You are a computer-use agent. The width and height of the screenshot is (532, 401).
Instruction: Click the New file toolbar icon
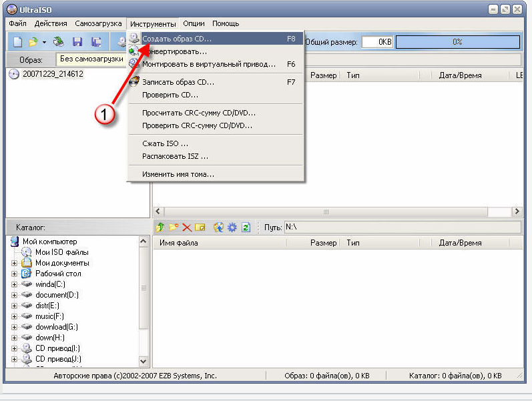pos(17,42)
